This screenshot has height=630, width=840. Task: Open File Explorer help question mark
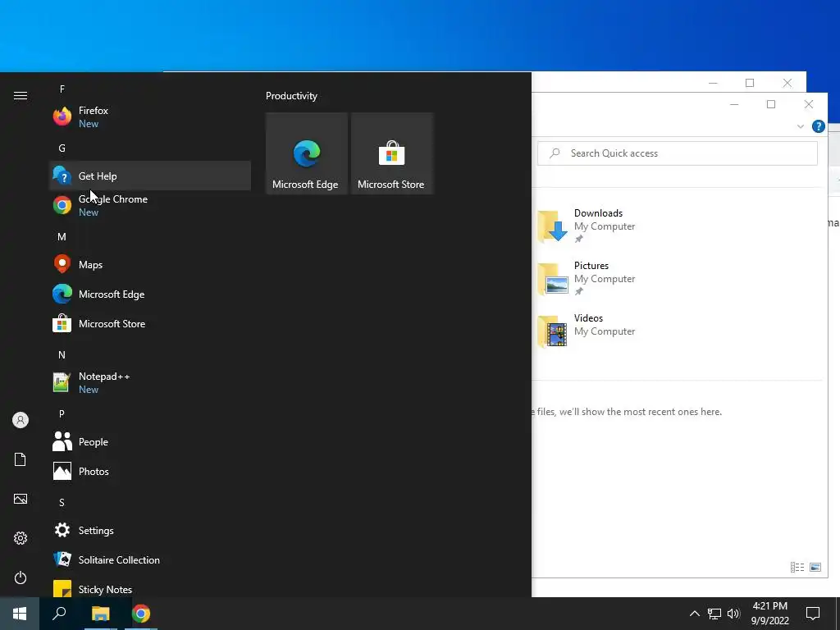[818, 126]
